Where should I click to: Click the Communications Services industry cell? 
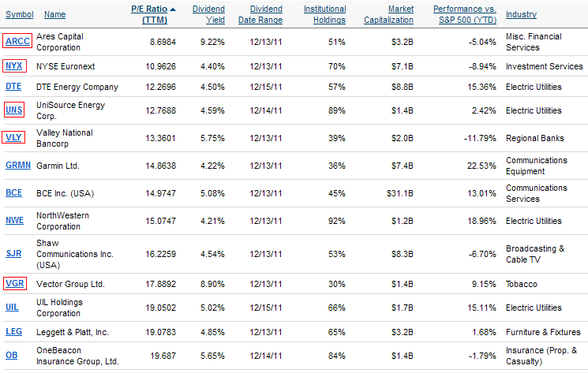(x=537, y=194)
